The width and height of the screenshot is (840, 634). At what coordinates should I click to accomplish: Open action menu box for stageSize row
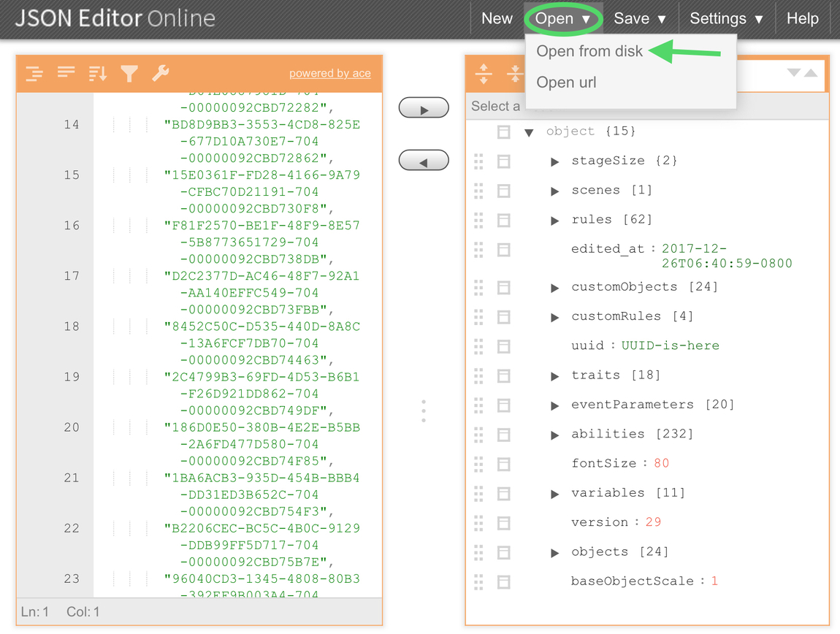(503, 161)
